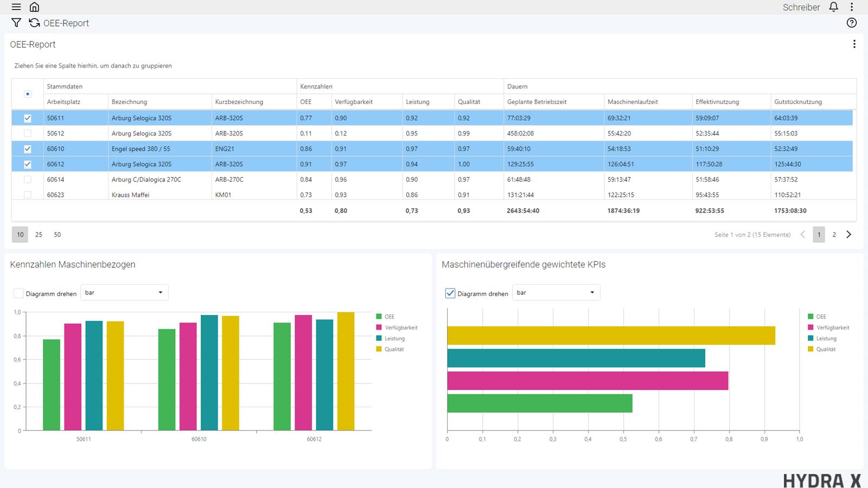Image resolution: width=868 pixels, height=488 pixels.
Task: Enable Diagramm drehen for Kennzahlen Maschinenbezogen
Action: pyautogui.click(x=18, y=293)
